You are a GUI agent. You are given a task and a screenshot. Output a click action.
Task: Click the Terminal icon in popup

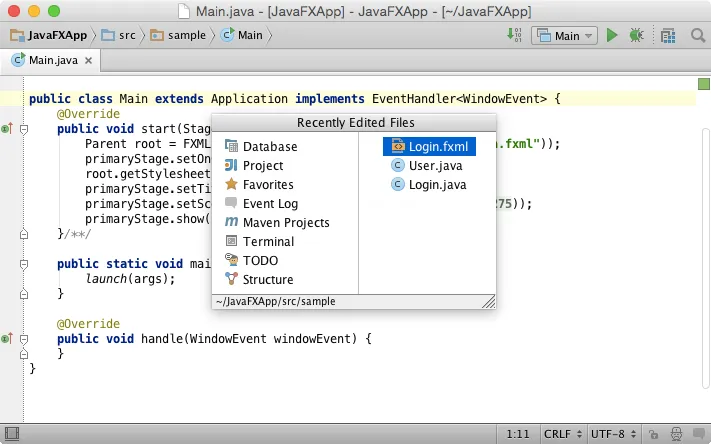(231, 241)
